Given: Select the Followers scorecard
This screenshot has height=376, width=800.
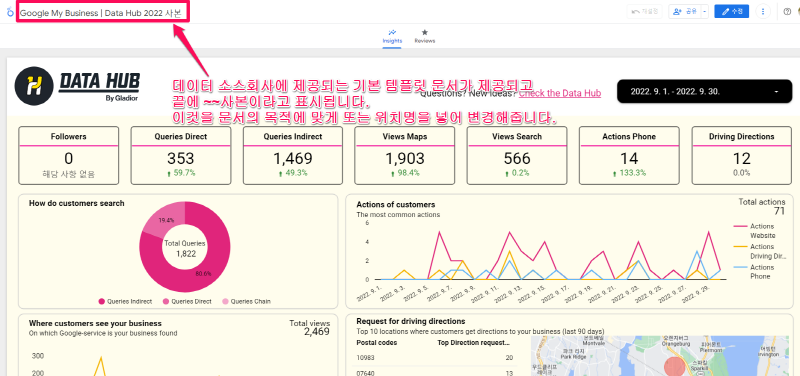Looking at the screenshot, I should (x=69, y=156).
